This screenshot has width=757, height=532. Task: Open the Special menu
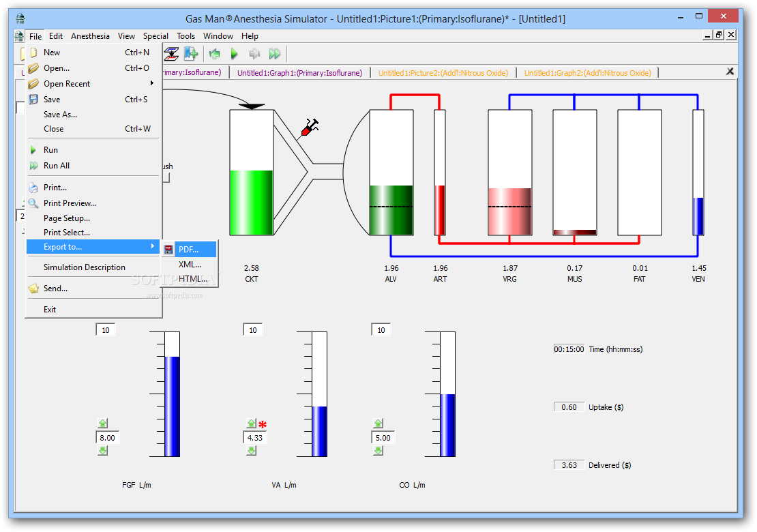pyautogui.click(x=155, y=35)
